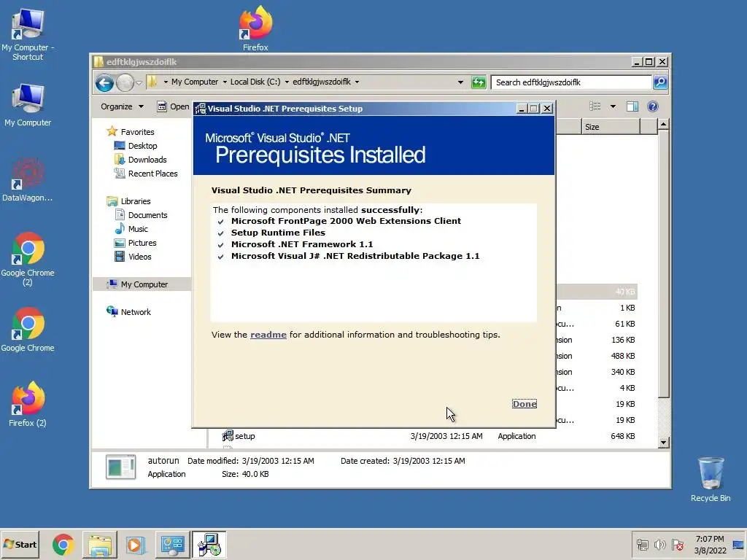The image size is (747, 560).
Task: Click the Windows Media Player taskbar icon
Action: [x=136, y=545]
